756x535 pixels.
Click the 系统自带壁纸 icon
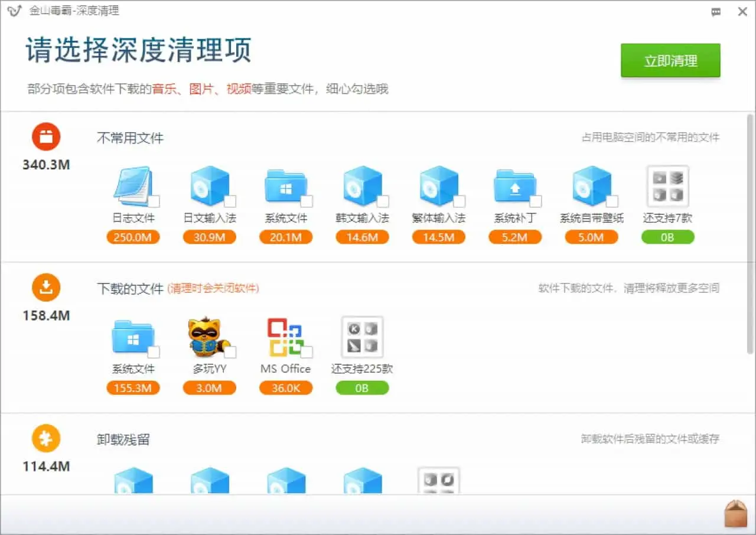point(591,186)
